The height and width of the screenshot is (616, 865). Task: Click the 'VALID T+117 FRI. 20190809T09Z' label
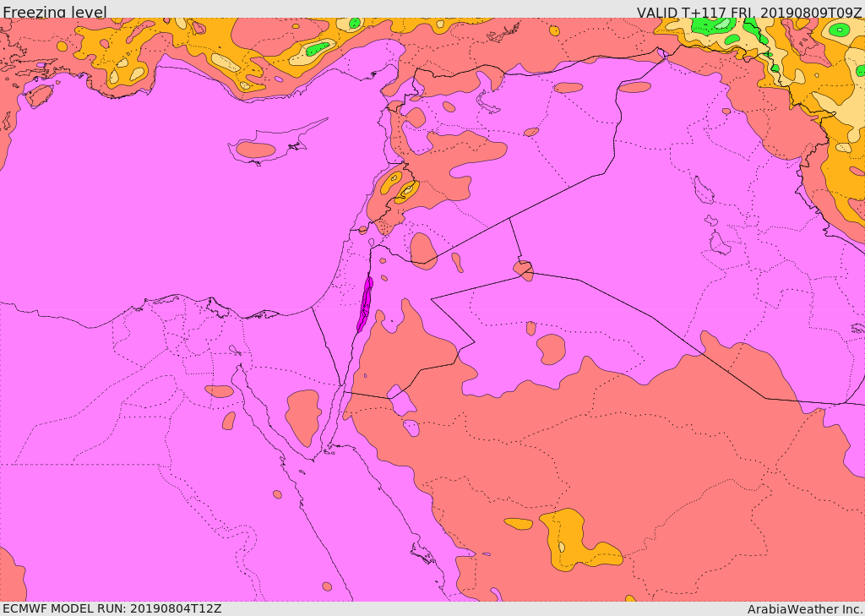tap(749, 12)
